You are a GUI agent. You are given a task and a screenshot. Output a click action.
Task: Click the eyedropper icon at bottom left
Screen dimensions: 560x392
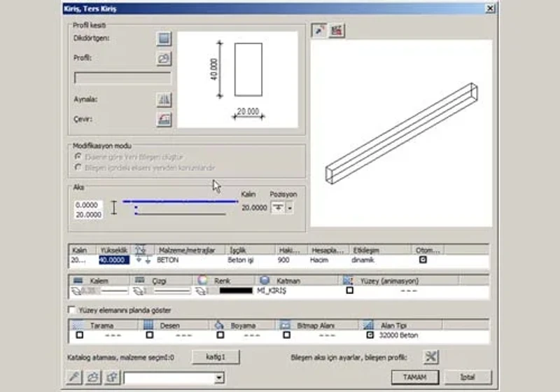pos(74,377)
